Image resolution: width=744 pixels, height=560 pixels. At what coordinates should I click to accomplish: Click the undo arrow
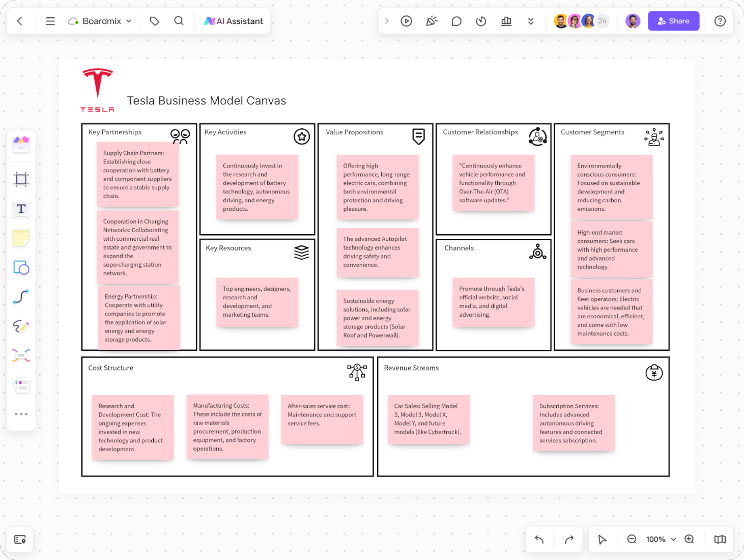539,539
